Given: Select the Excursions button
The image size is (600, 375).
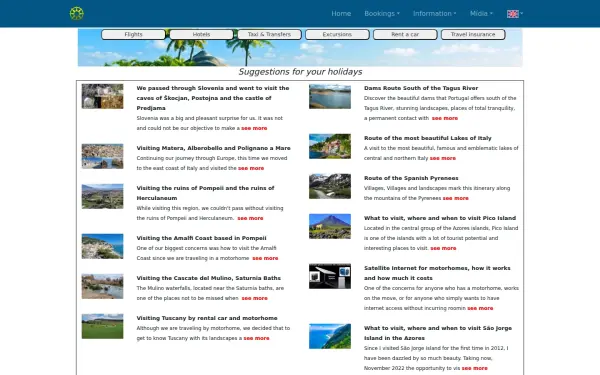Looking at the screenshot, I should (x=337, y=34).
